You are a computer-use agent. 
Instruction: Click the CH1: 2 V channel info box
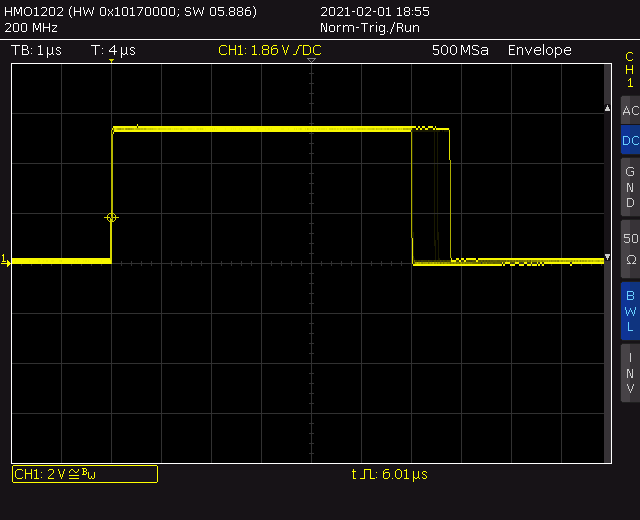[84, 474]
